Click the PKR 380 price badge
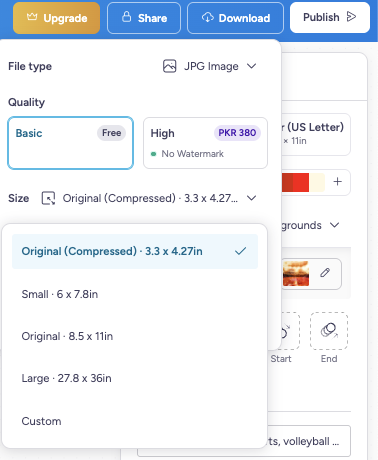378x460 pixels. tap(237, 133)
